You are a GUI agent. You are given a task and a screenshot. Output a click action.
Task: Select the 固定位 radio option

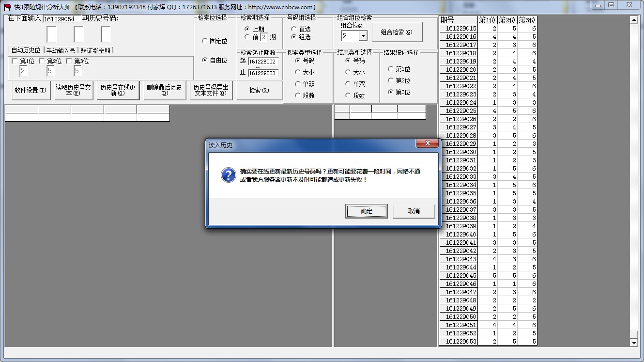[205, 41]
